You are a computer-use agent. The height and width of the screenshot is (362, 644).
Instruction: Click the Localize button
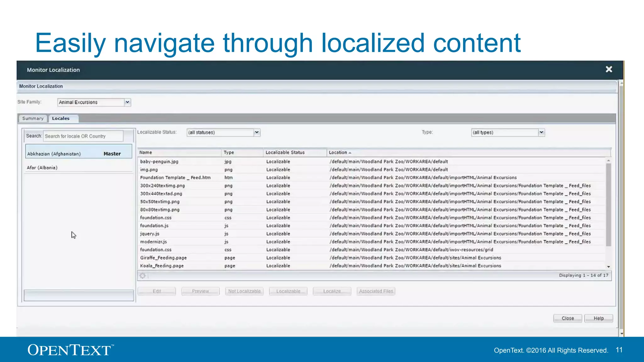(332, 291)
